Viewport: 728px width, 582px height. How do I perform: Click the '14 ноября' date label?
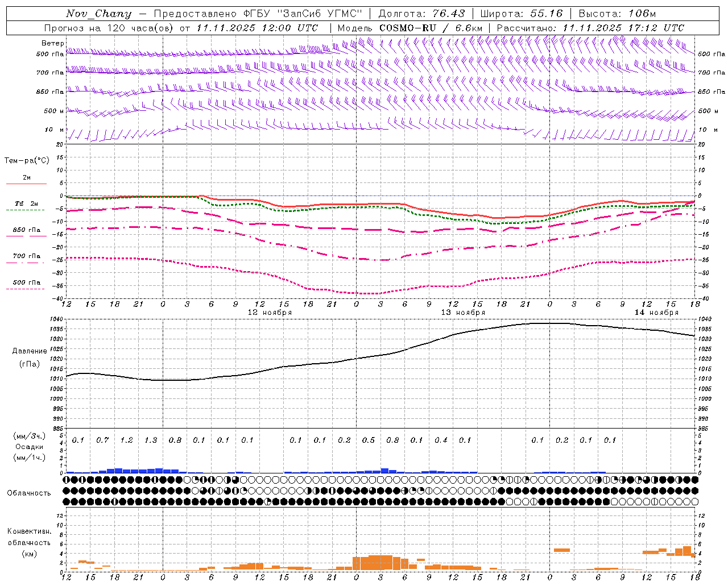pyautogui.click(x=656, y=313)
